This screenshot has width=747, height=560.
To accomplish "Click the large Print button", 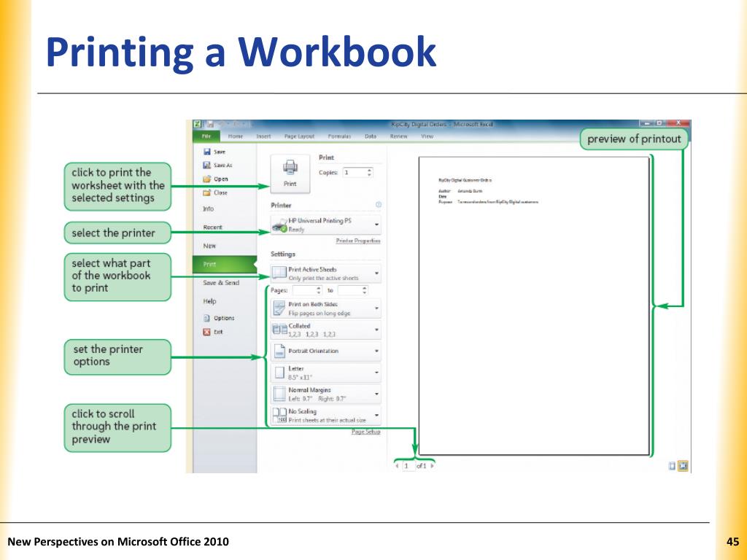I will (290, 174).
